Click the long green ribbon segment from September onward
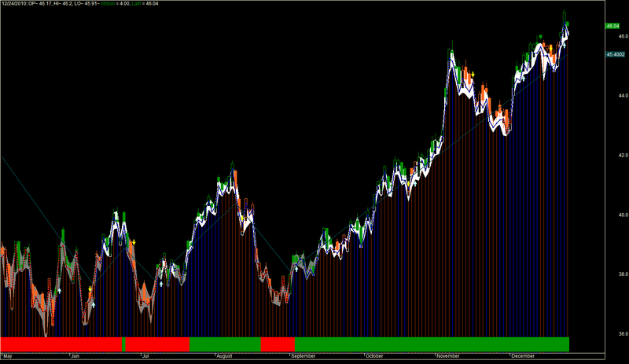 coord(432,344)
